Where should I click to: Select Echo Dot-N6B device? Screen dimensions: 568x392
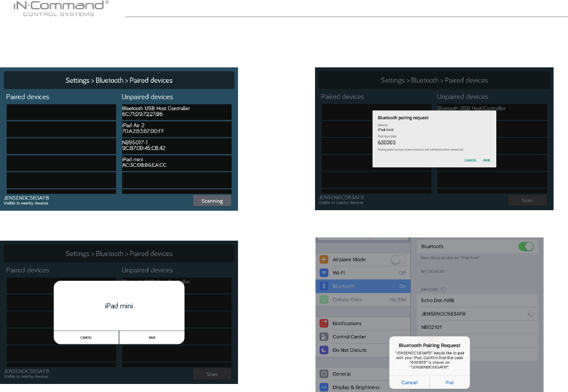point(478,301)
